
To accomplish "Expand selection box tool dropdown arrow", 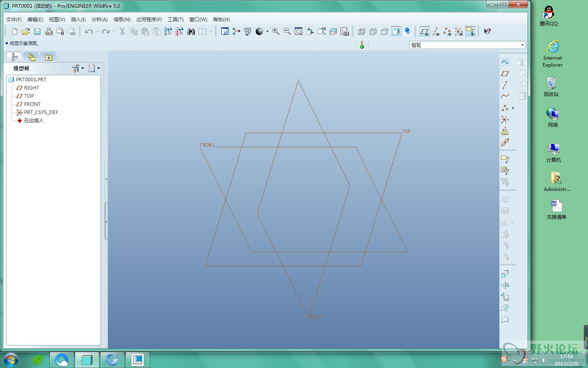I will (x=211, y=31).
